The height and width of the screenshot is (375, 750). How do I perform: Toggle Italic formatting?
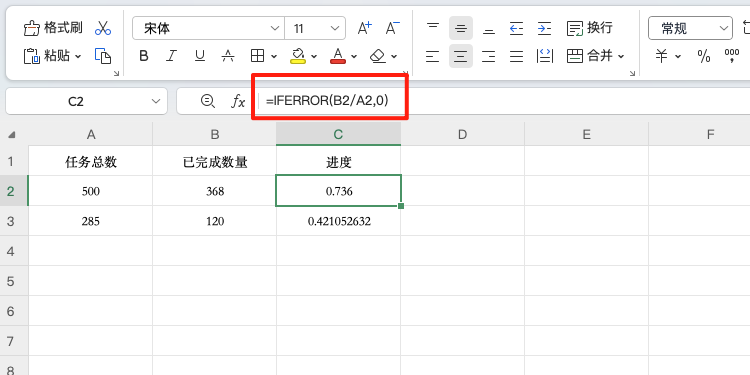(x=171, y=56)
